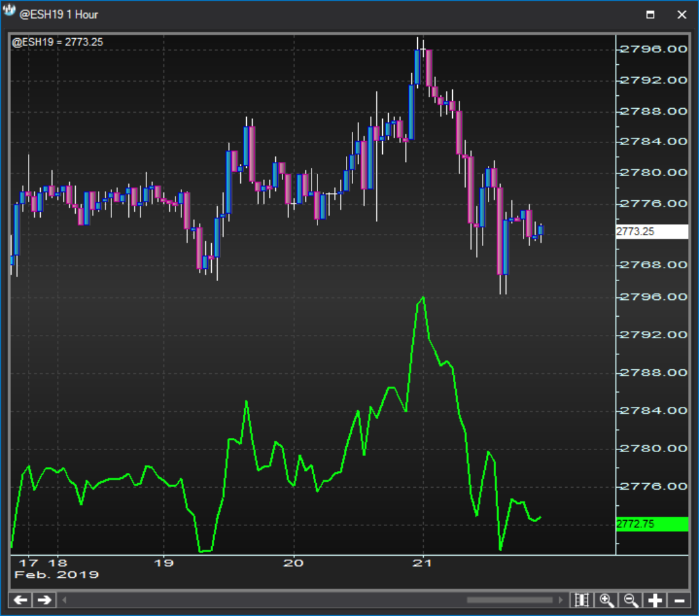Click the '@ESH19 = 2773.25' chart label
This screenshot has width=699, height=616.
pyautogui.click(x=58, y=42)
